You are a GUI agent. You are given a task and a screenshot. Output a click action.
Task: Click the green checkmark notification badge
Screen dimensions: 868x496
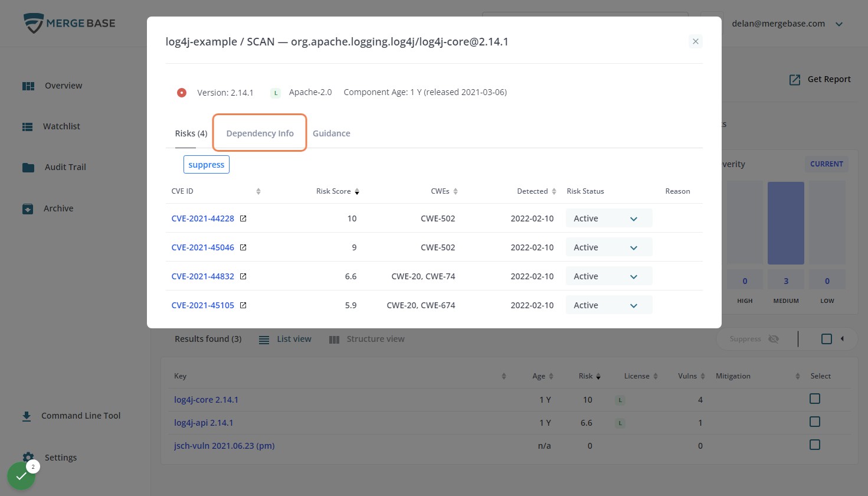tap(21, 476)
